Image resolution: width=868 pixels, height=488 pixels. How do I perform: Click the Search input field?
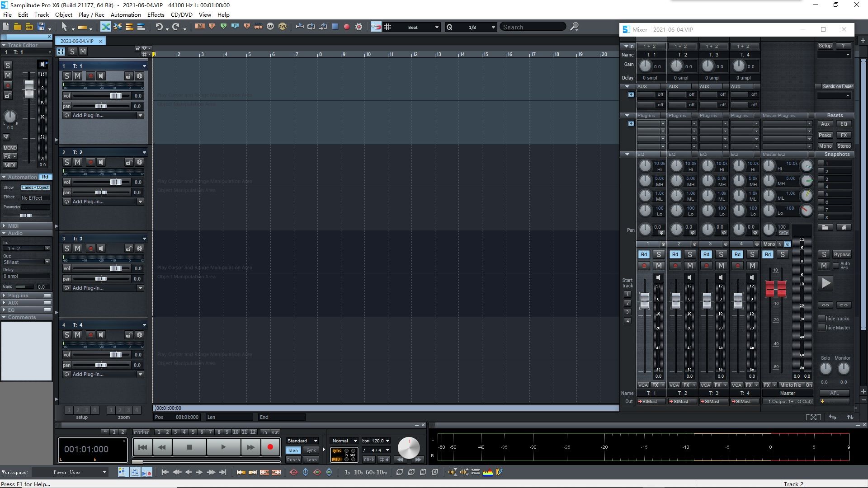click(533, 27)
